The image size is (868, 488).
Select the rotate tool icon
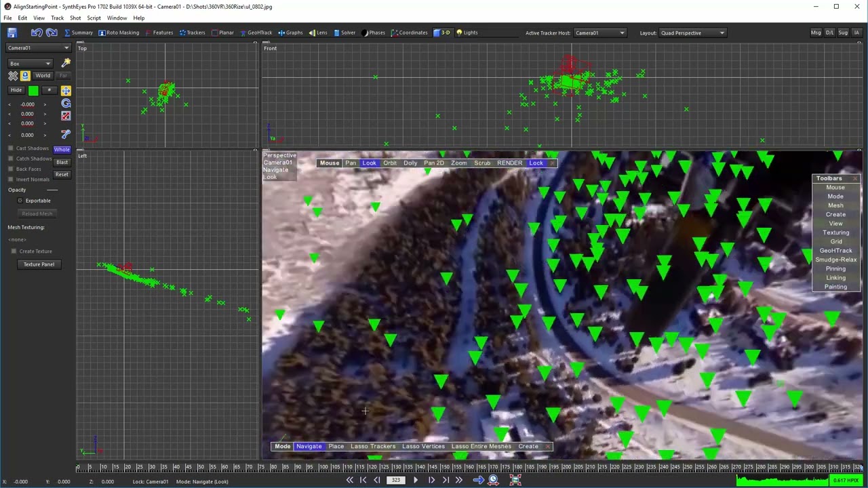(66, 104)
